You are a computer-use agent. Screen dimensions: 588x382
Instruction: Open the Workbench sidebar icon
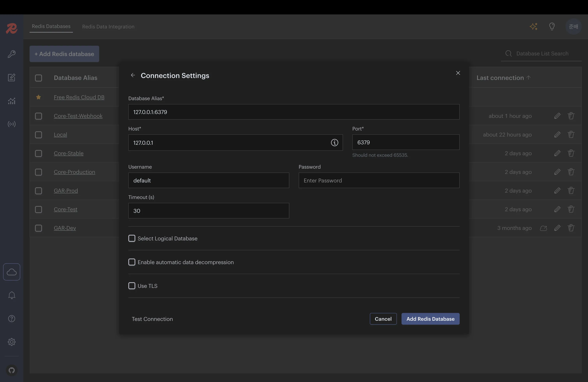point(12,78)
